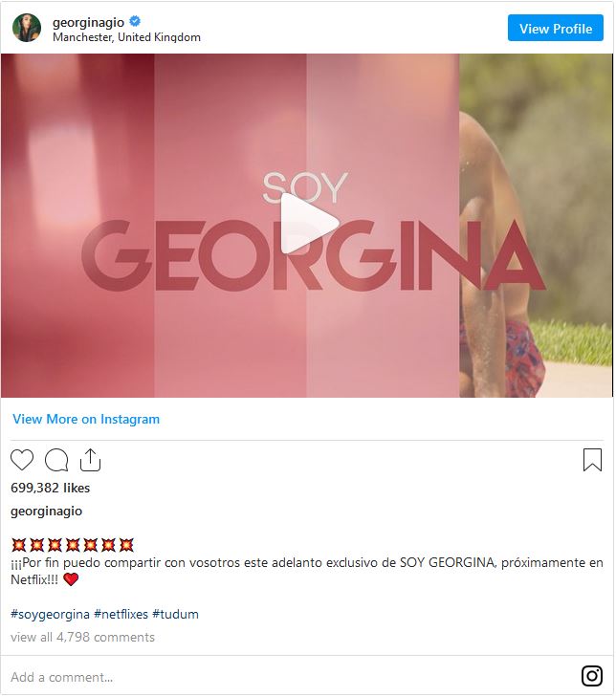Open comments via speech bubble icon
The image size is (616, 697).
pos(56,460)
